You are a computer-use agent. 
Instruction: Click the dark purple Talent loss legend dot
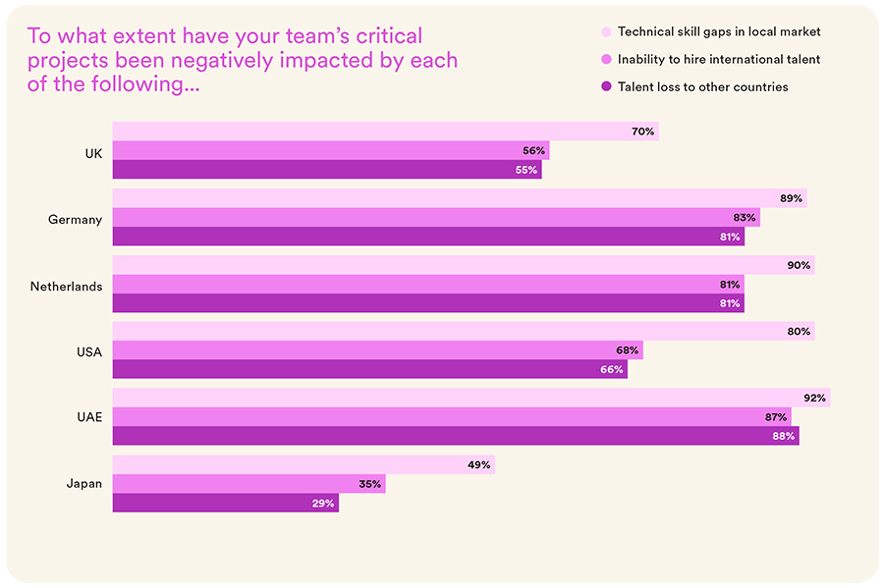[x=604, y=87]
